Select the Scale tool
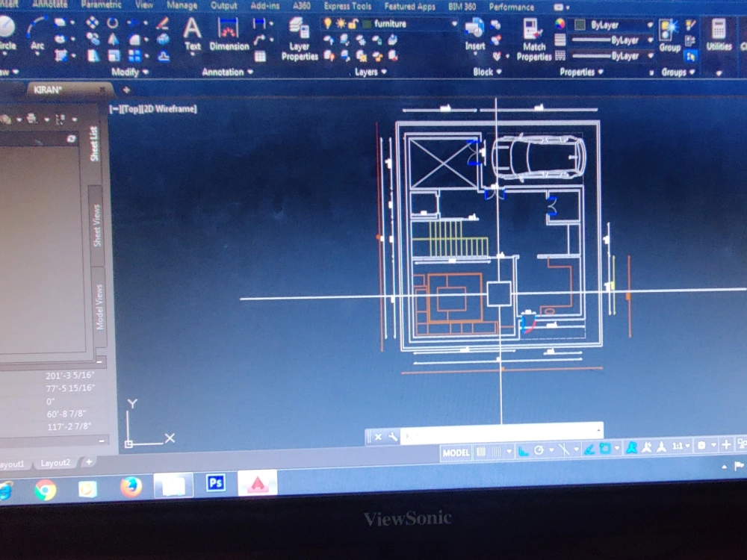The width and height of the screenshot is (747, 560). point(114,56)
